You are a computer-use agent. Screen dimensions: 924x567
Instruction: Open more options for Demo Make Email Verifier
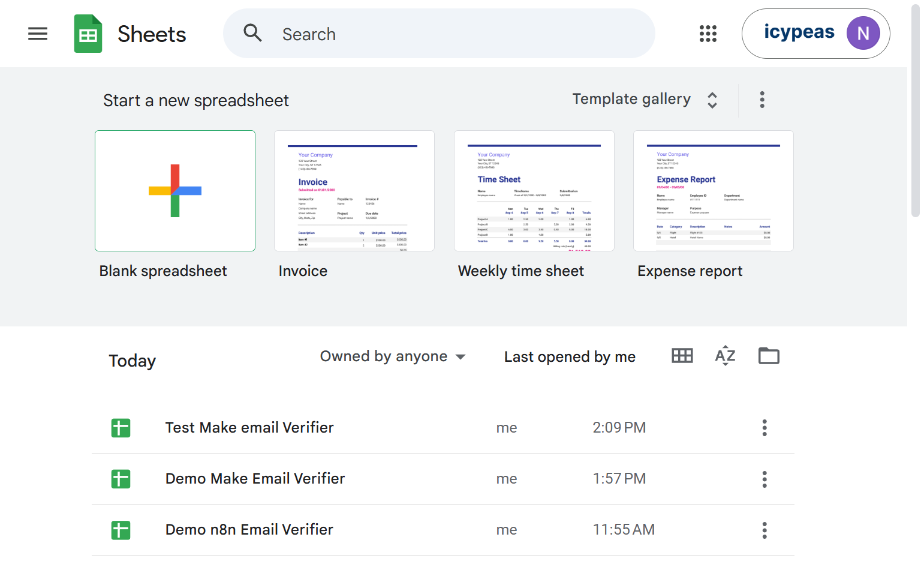[765, 479]
